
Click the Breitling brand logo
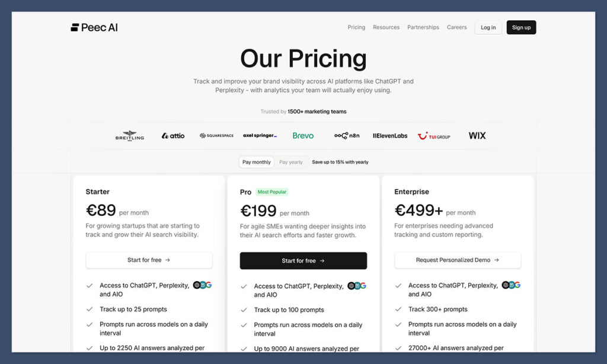click(129, 135)
